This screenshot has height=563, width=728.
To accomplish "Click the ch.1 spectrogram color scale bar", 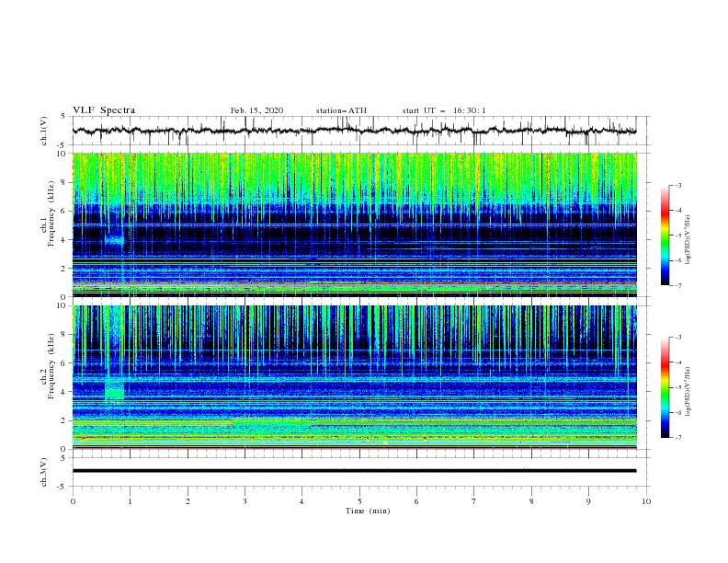I will click(665, 236).
